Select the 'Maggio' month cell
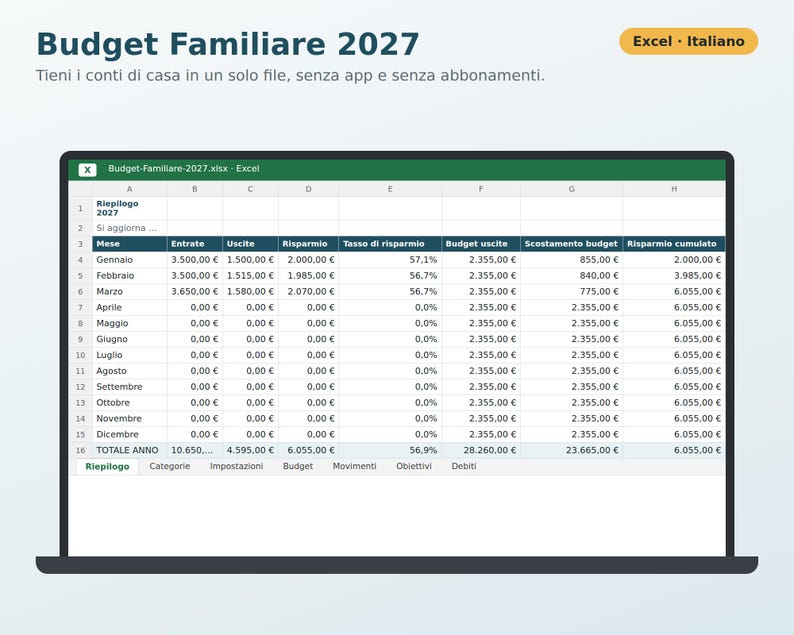The height and width of the screenshot is (635, 794). [x=130, y=323]
